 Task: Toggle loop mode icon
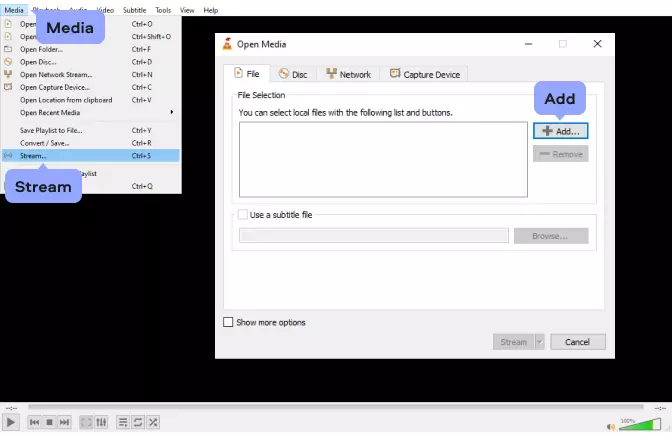[x=138, y=422]
